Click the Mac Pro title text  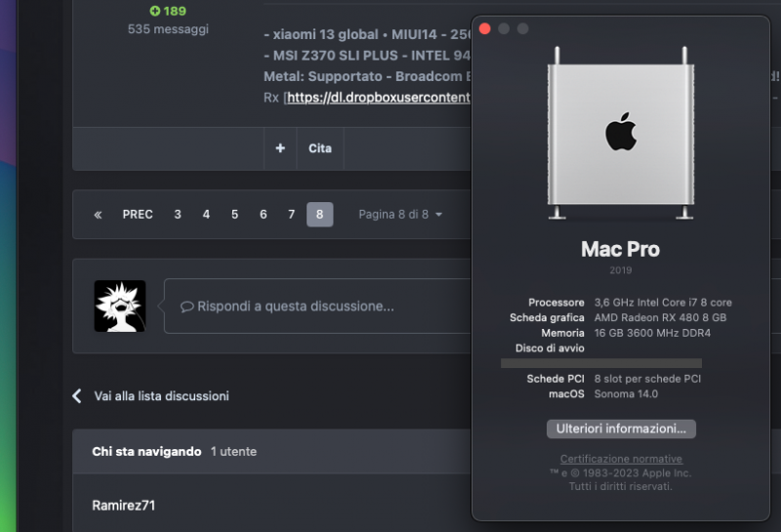click(621, 249)
